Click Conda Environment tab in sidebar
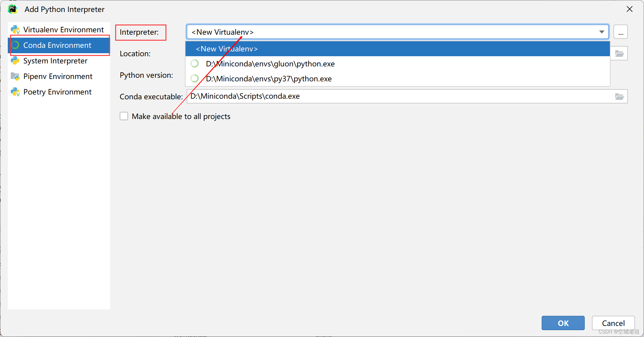The height and width of the screenshot is (337, 644). (57, 45)
